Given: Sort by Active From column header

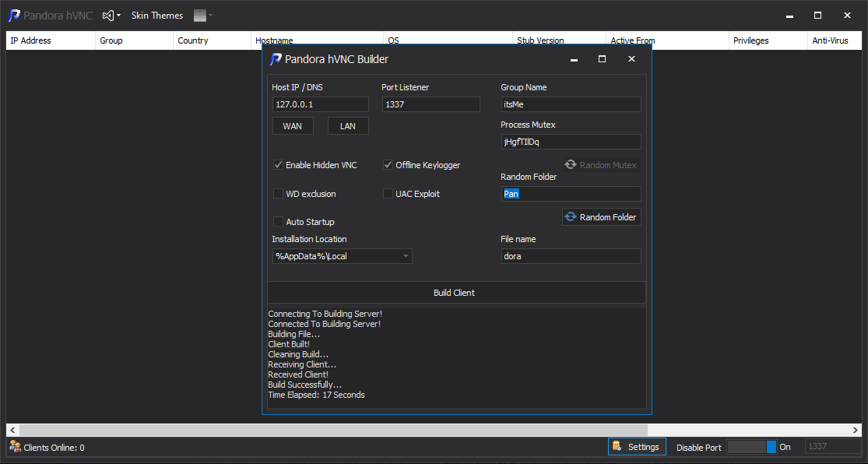Looking at the screenshot, I should click(667, 40).
